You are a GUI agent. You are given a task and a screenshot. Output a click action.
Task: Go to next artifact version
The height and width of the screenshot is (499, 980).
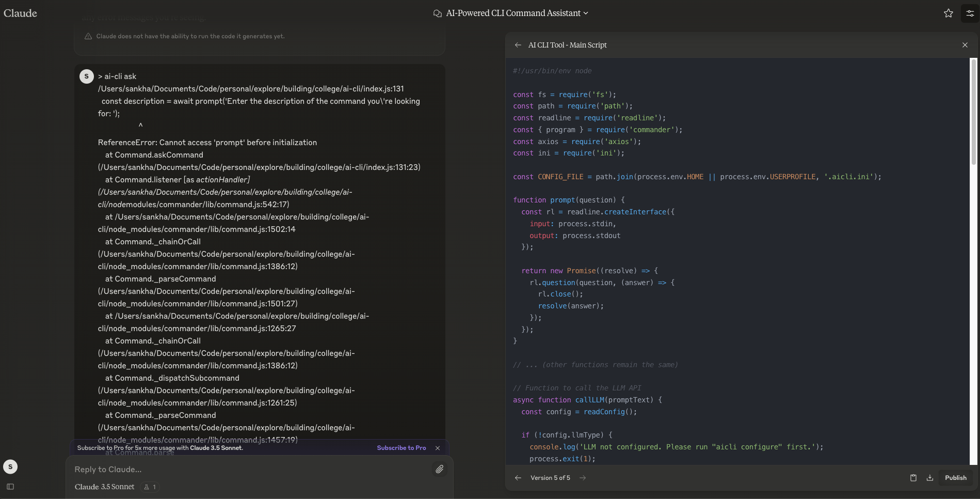pos(583,478)
